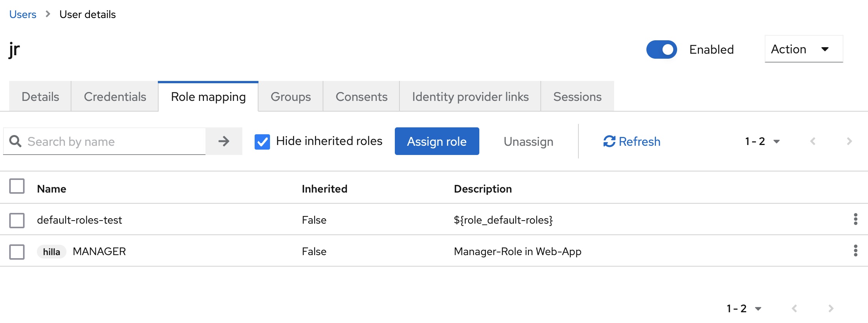Open kebab menu for MANAGER row
The image size is (868, 323).
(x=855, y=250)
